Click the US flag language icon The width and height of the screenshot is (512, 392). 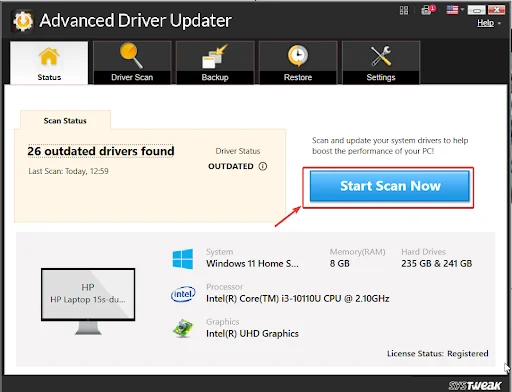point(452,10)
